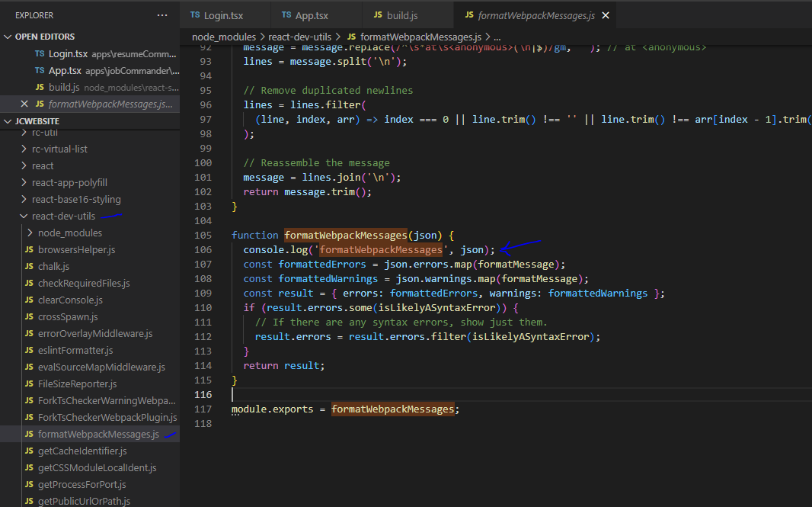Collapse the OPEN EDITORS section
The width and height of the screenshot is (812, 507).
click(8, 36)
